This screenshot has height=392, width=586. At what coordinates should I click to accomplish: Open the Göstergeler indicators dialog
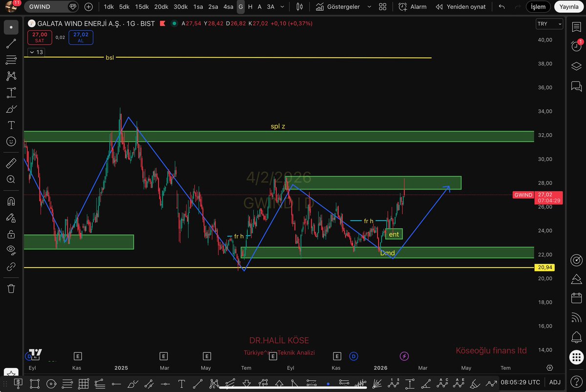point(338,7)
